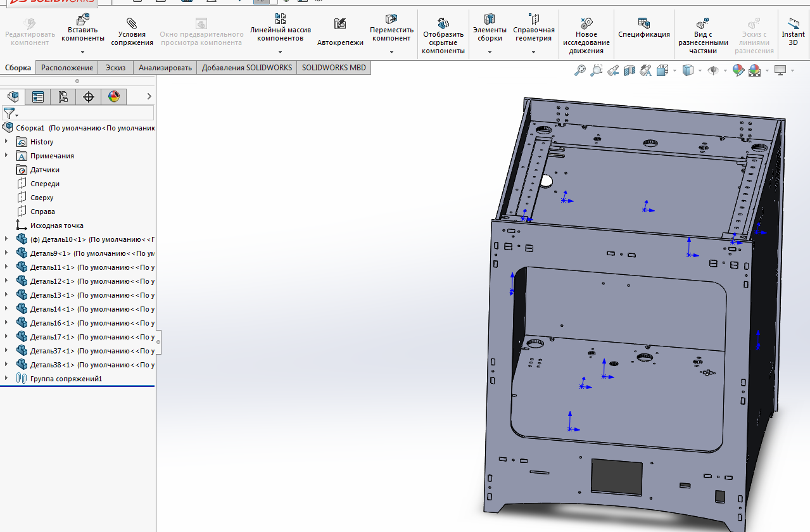The height and width of the screenshot is (532, 810).
Task: Toggle the Hide/Show Items eye icon
Action: click(713, 71)
